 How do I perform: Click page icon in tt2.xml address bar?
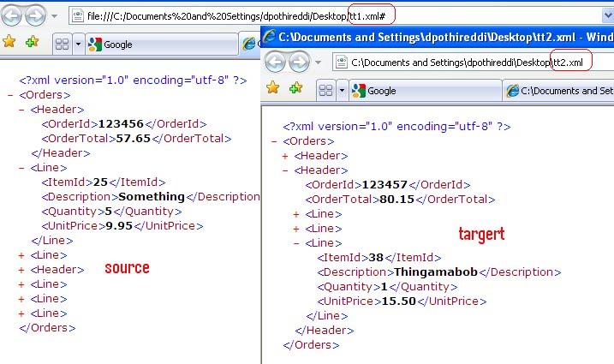(x=342, y=63)
